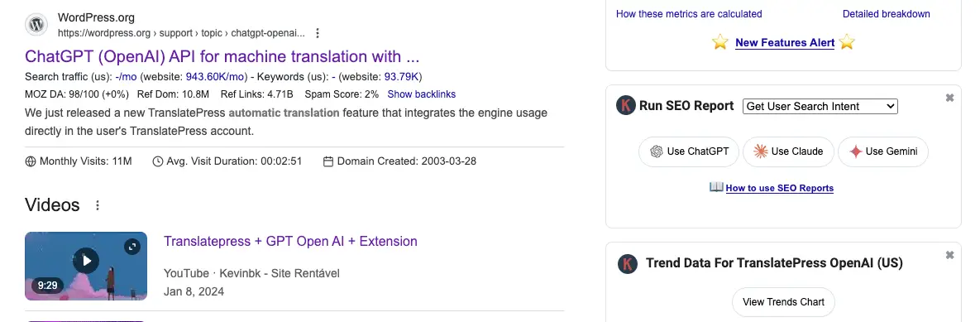Open the Videos section three-dot options
The image size is (980, 322).
98,205
